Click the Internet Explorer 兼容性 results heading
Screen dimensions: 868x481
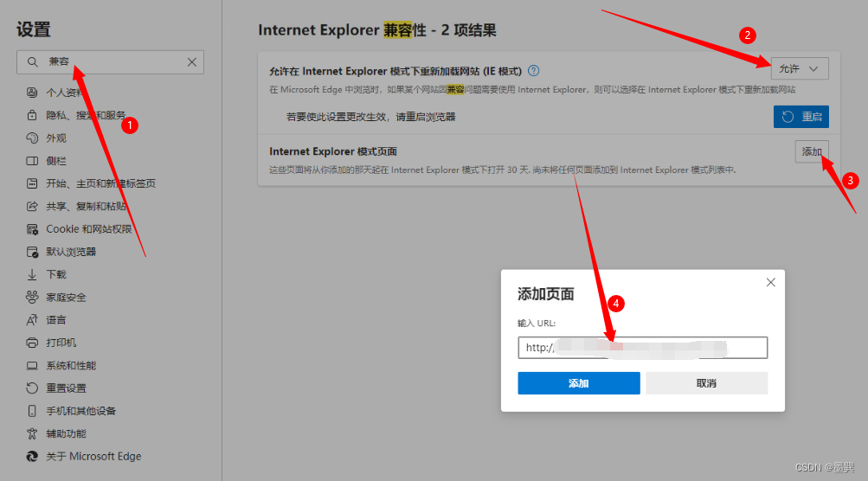click(x=377, y=30)
